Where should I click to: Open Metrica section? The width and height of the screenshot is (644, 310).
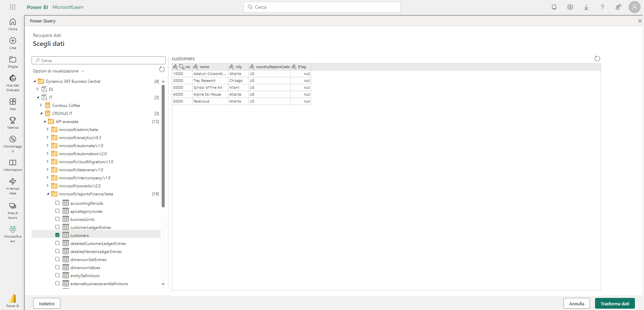coord(13,123)
